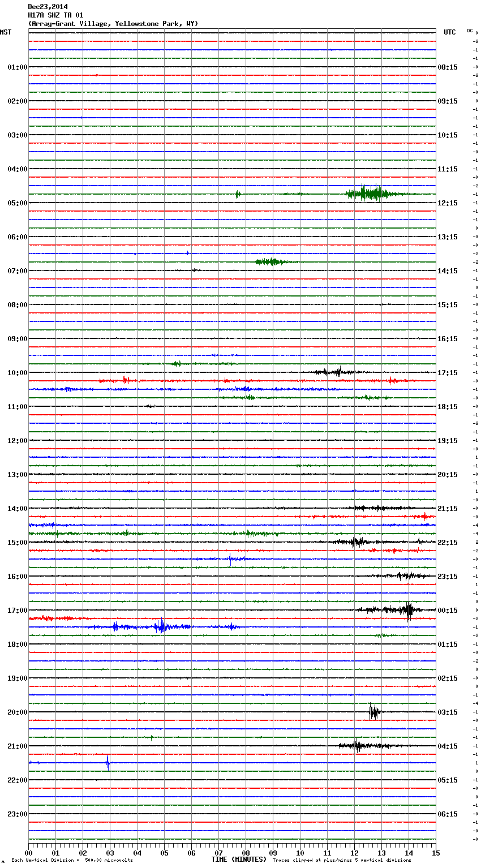Select the 17:00 MST hour label
The width and height of the screenshot is (481, 868).
pos(17,611)
